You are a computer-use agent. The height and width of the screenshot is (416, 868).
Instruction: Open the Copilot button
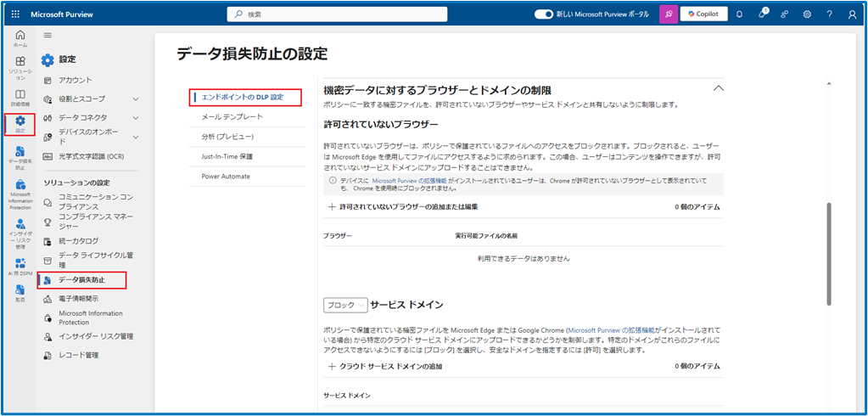(703, 14)
